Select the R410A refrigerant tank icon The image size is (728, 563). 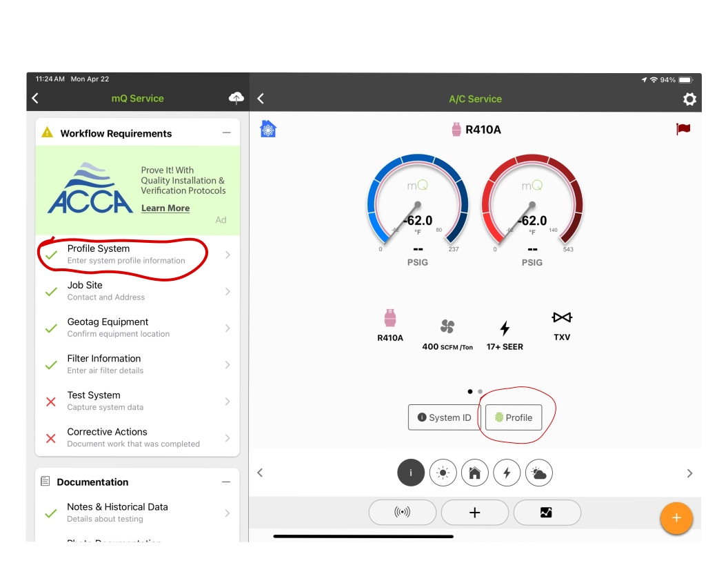tap(390, 318)
